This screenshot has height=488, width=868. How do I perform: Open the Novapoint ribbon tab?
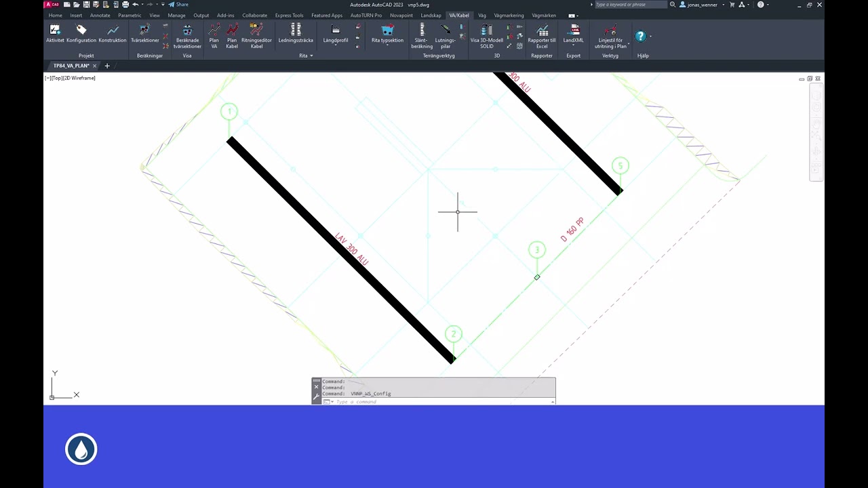(401, 16)
